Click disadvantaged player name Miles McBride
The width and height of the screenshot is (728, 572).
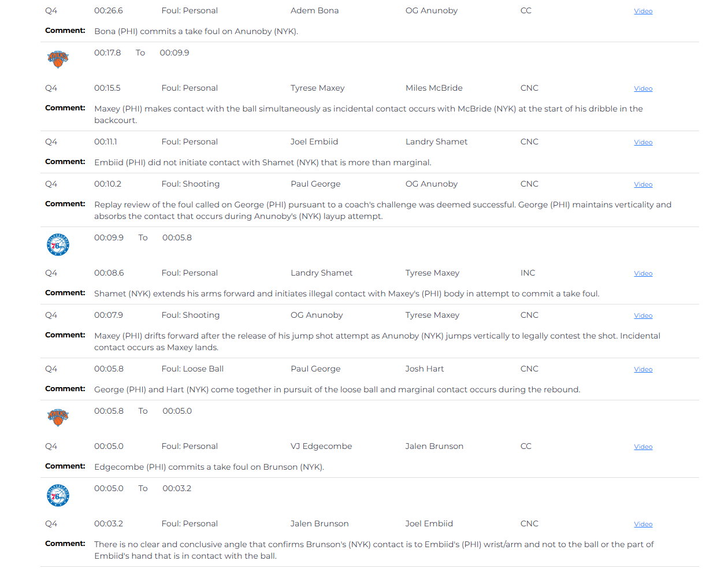434,88
